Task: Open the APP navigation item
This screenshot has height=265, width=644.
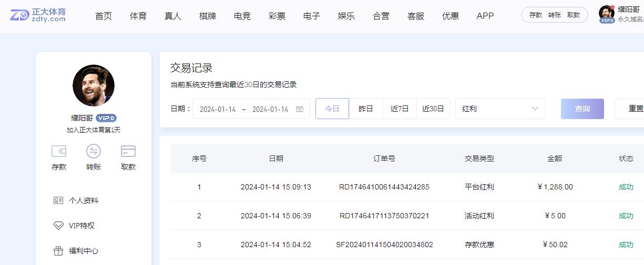Action: point(485,16)
